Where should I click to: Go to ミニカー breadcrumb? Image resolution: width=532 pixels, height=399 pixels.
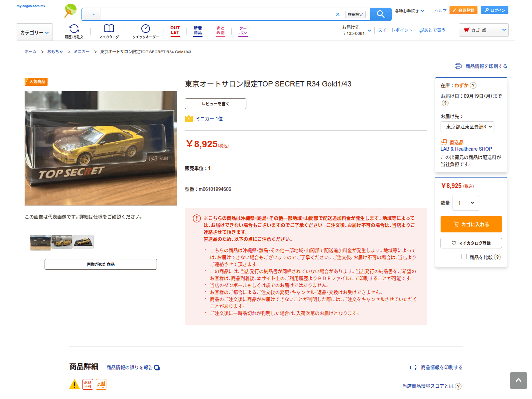coord(82,52)
